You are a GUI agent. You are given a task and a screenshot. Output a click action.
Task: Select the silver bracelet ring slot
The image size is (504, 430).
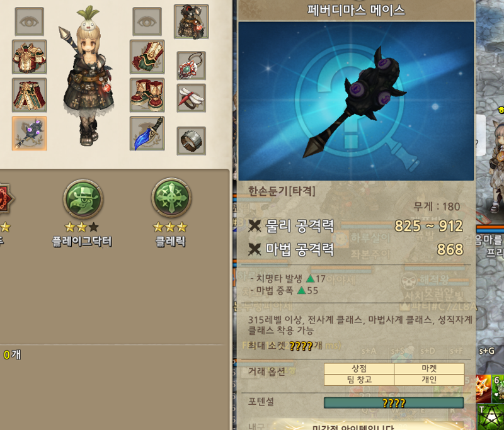[192, 141]
